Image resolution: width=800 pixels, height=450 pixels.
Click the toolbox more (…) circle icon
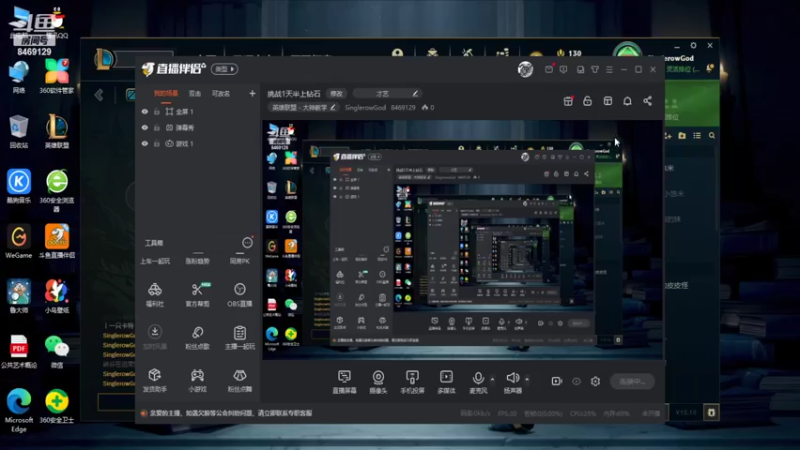(247, 243)
